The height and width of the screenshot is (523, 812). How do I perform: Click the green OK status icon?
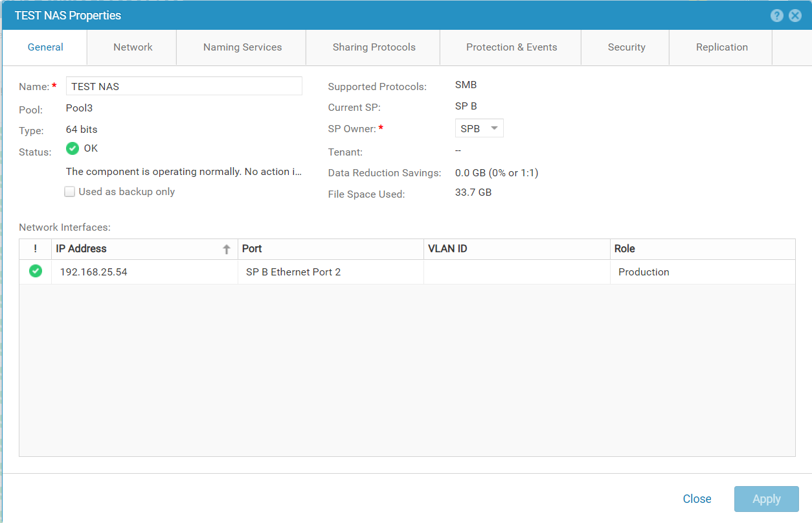(72, 148)
